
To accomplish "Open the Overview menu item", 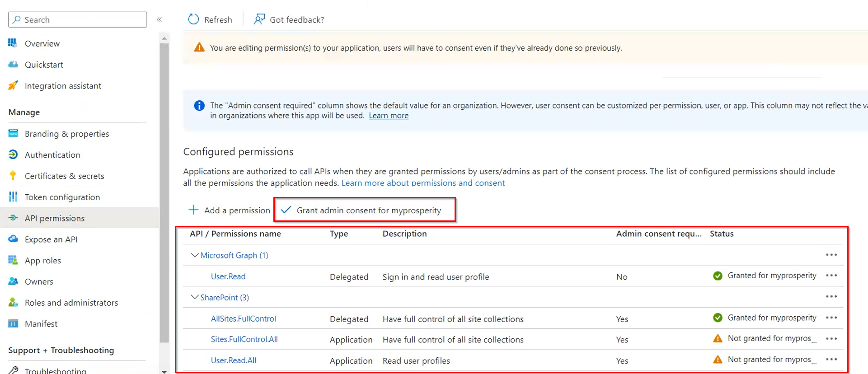I will (42, 43).
